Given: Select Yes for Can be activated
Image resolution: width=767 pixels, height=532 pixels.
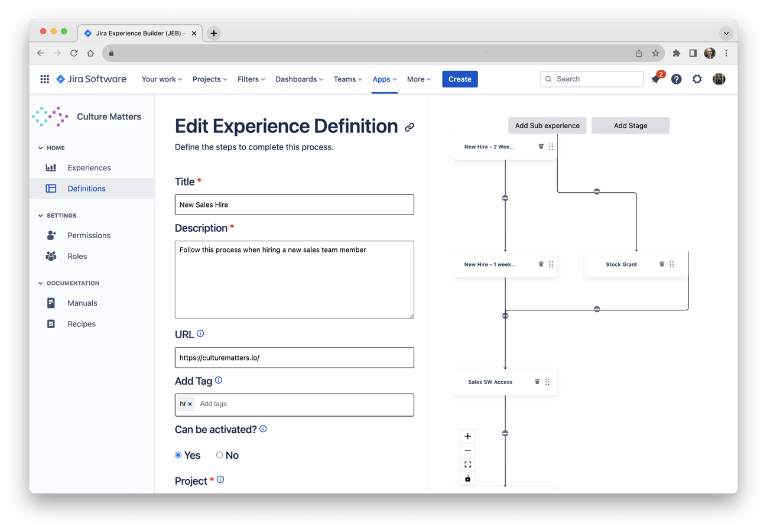Looking at the screenshot, I should pos(178,455).
